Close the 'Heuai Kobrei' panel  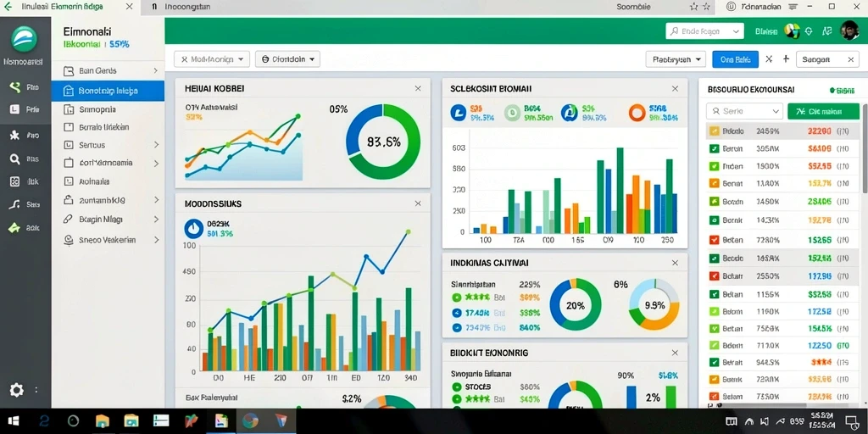tap(418, 88)
